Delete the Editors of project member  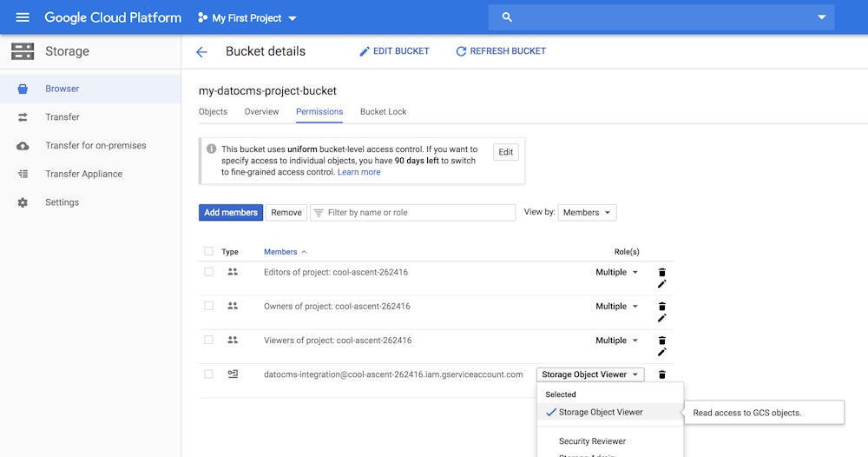click(661, 272)
